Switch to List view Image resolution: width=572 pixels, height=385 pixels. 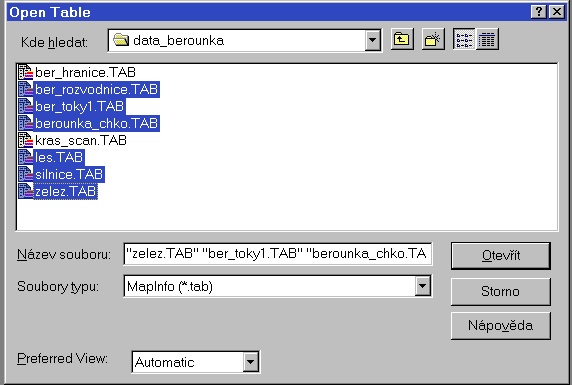tap(464, 39)
